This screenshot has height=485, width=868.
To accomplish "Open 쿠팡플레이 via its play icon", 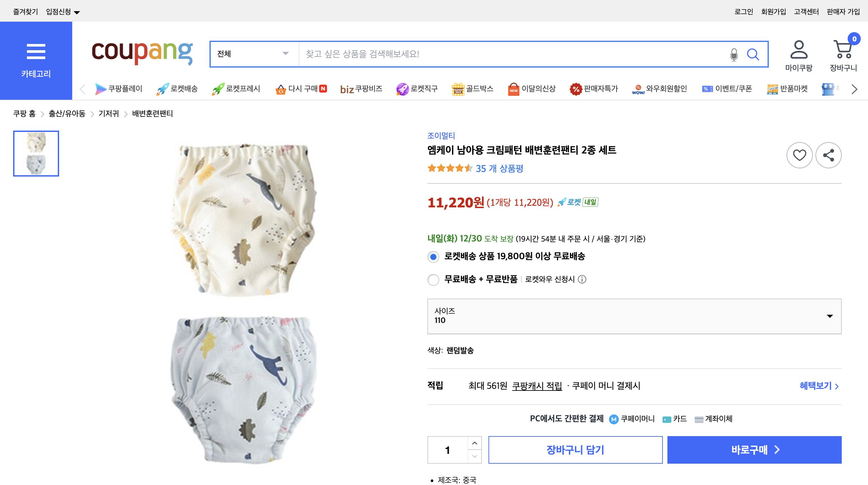I will pyautogui.click(x=100, y=89).
